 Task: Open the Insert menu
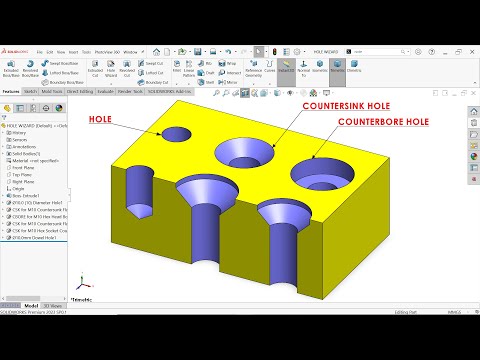pyautogui.click(x=73, y=52)
